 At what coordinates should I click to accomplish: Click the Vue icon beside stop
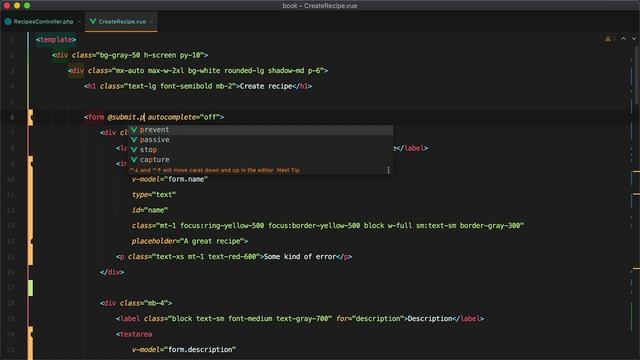pyautogui.click(x=134, y=149)
